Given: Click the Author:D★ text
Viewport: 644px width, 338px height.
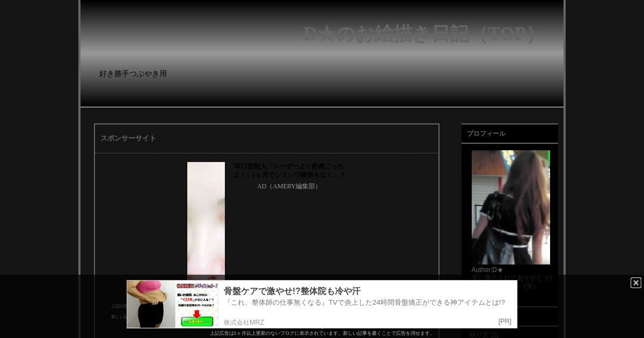Looking at the screenshot, I should 487,270.
